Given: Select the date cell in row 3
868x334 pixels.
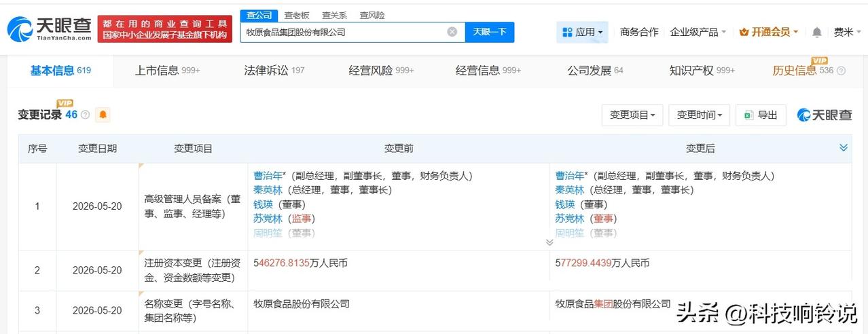Looking at the screenshot, I should click(x=97, y=311).
